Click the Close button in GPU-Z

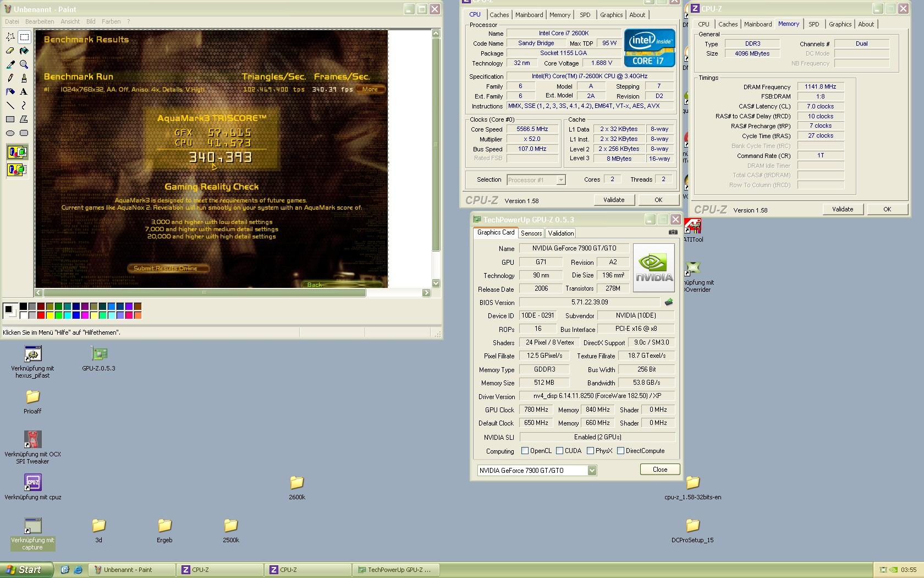tap(660, 470)
